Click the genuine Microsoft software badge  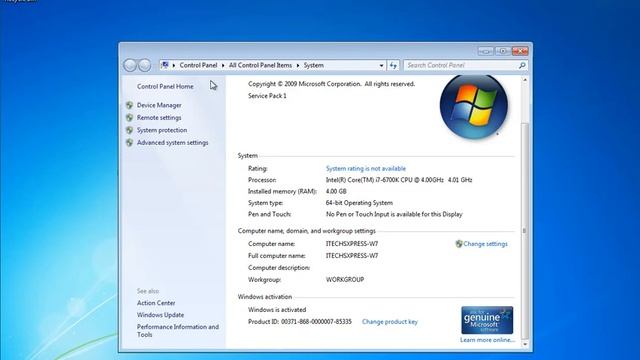point(487,320)
